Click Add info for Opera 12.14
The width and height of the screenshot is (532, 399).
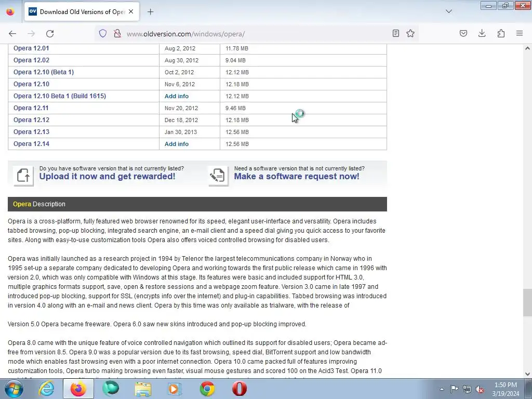click(177, 144)
